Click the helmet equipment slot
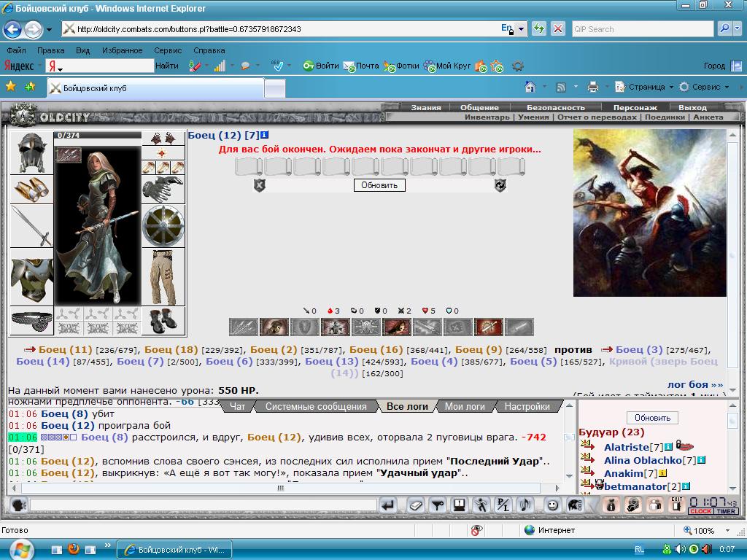 [x=31, y=153]
